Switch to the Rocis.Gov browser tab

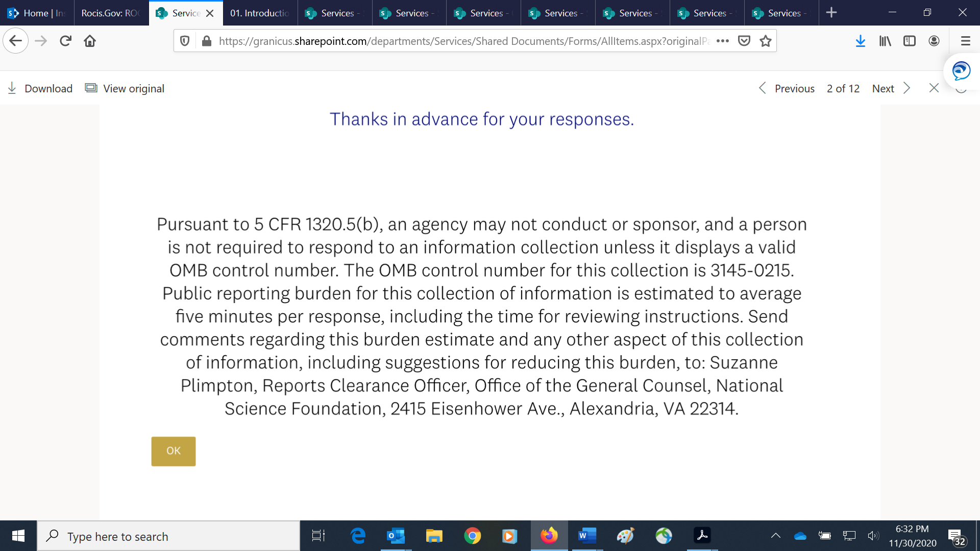coord(110,13)
